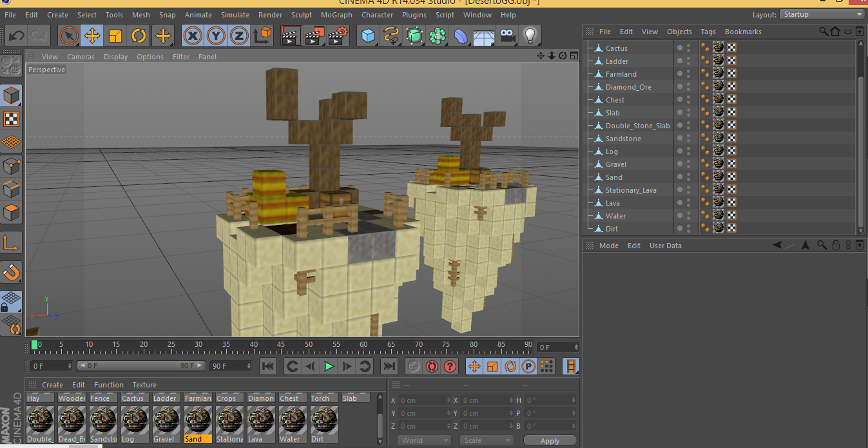Screen dimensions: 868x448
Task: Open the User Data menu
Action: pyautogui.click(x=666, y=246)
